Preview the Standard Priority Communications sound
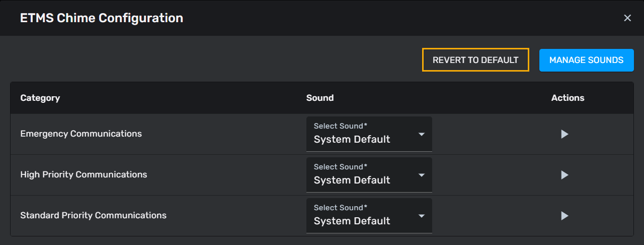Image resolution: width=644 pixels, height=245 pixels. point(565,216)
